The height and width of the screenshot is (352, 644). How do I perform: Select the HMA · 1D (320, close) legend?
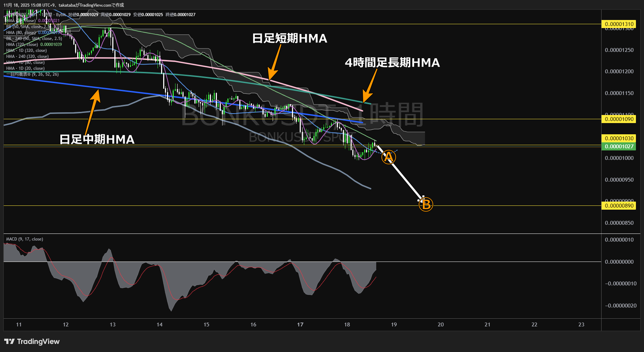(x=26, y=50)
